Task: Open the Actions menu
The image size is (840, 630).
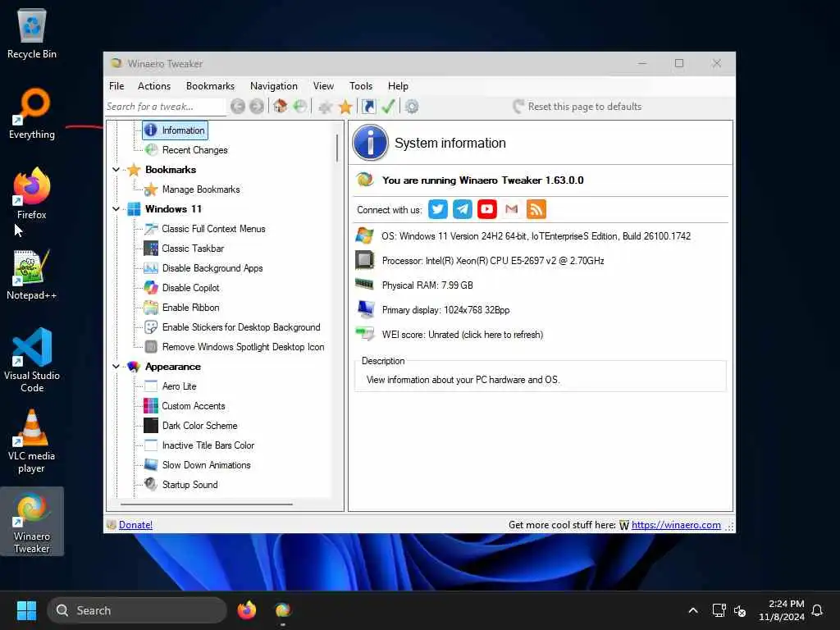Action: coord(154,85)
